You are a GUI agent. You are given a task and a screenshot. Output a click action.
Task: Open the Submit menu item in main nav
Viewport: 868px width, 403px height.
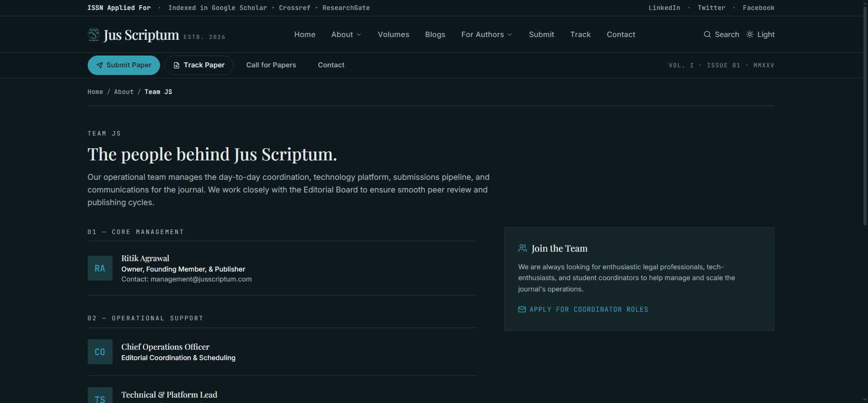pos(542,34)
